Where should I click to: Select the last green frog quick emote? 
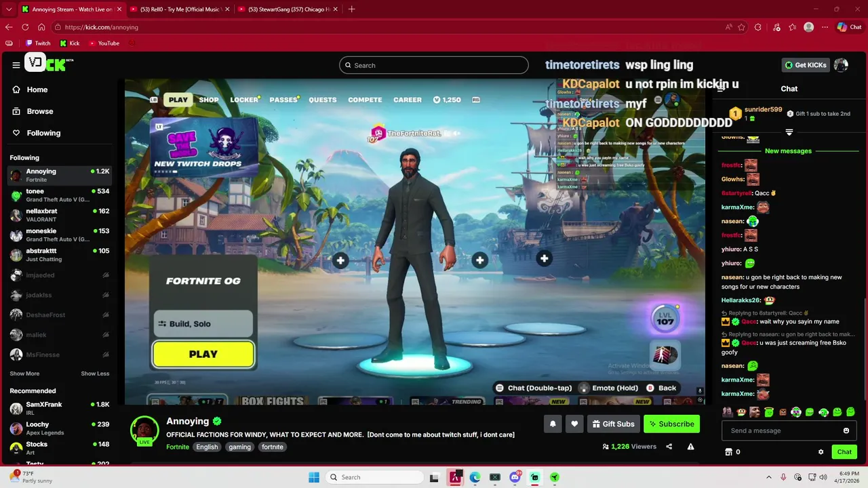tap(850, 411)
